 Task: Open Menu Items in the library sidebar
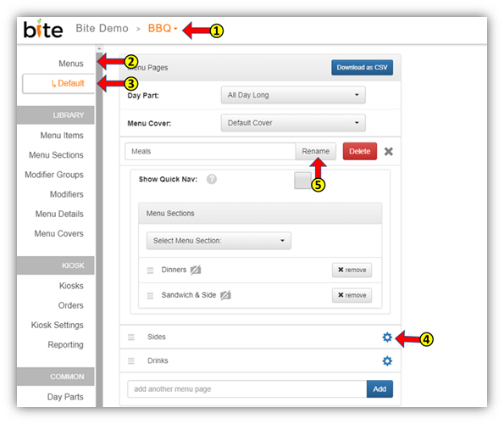[x=62, y=136]
